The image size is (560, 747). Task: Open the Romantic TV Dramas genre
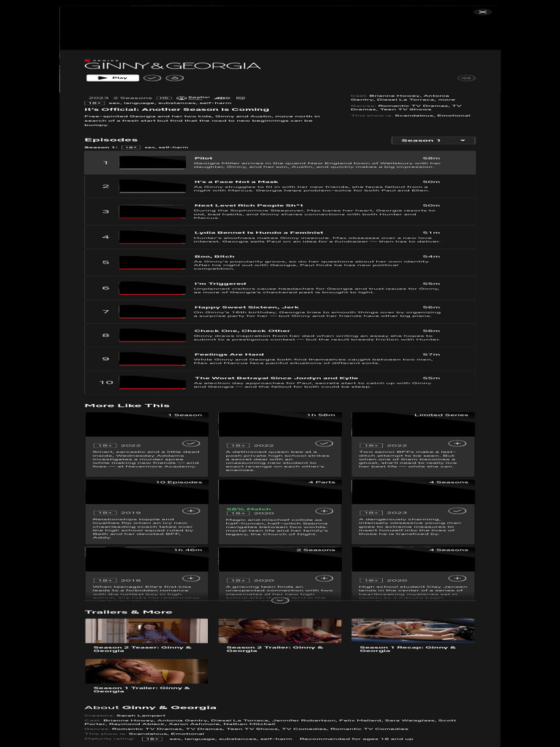413,106
